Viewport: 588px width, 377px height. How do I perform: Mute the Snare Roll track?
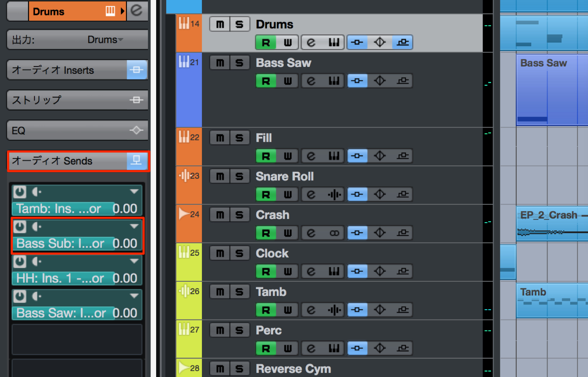(220, 176)
